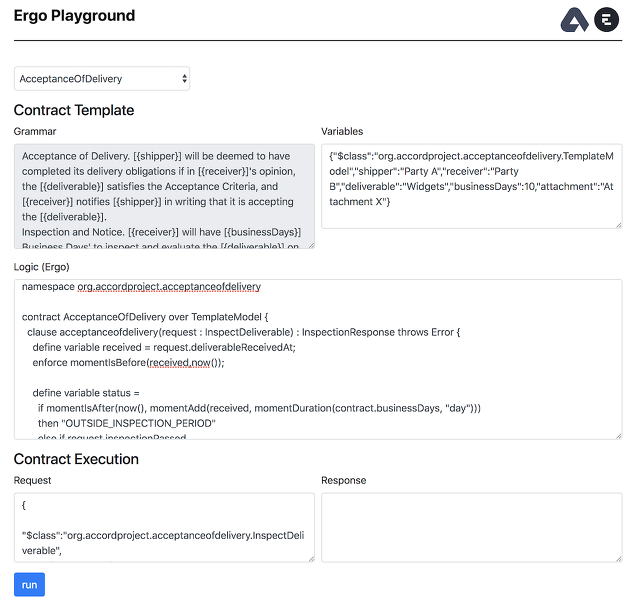Click the Grammar label
630x601 pixels.
[35, 131]
